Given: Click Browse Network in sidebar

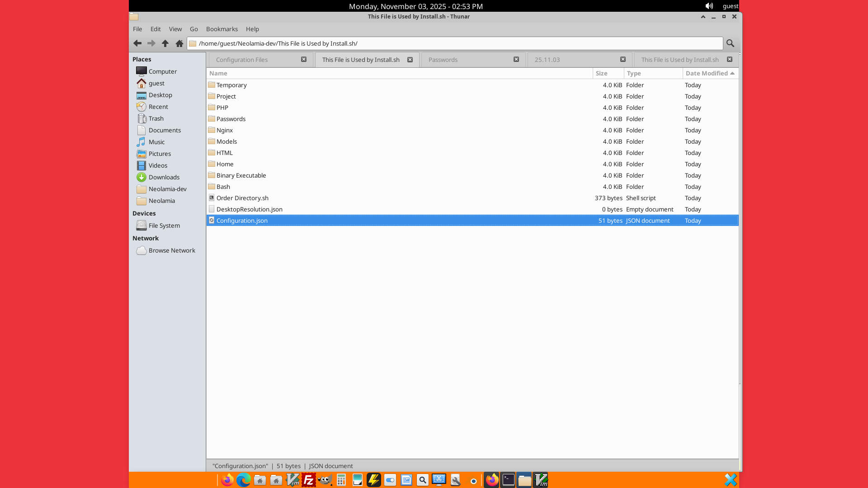Looking at the screenshot, I should point(171,250).
